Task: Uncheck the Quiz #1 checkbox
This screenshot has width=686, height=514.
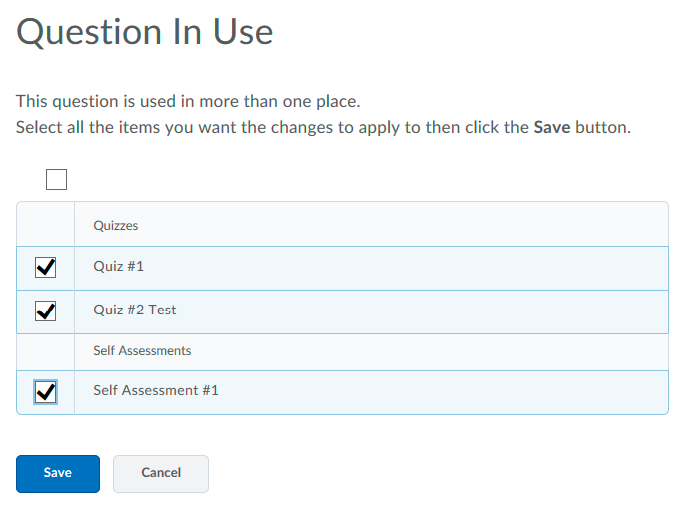Action: [x=45, y=268]
